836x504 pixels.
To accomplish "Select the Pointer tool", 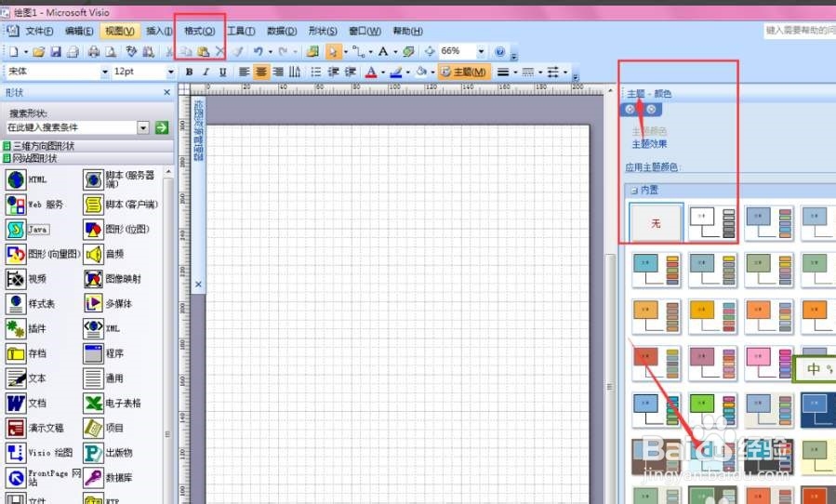I will tap(333, 52).
